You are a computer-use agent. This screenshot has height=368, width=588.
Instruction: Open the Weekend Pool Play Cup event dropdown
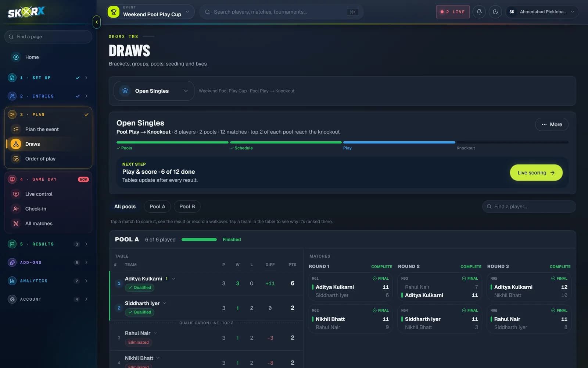[150, 12]
